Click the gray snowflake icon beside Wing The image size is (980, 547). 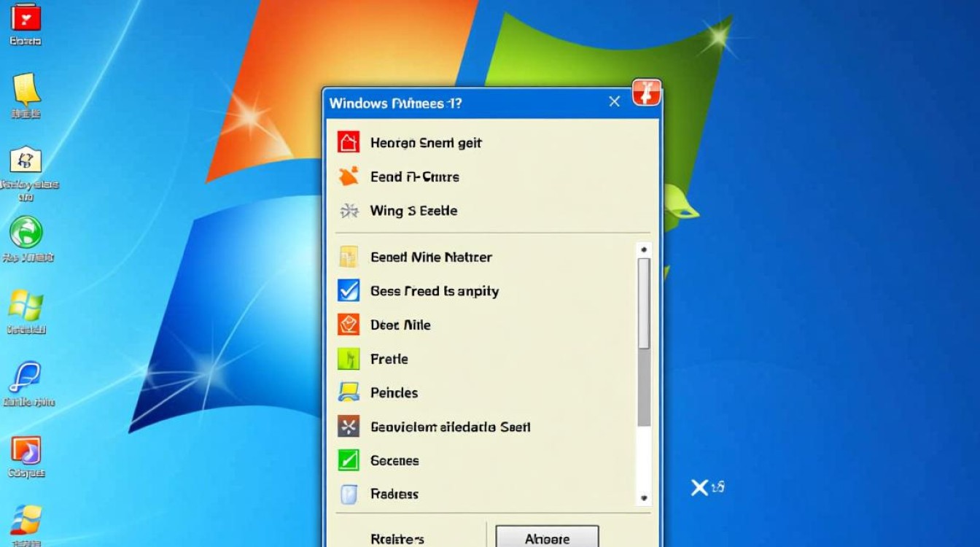pos(349,211)
